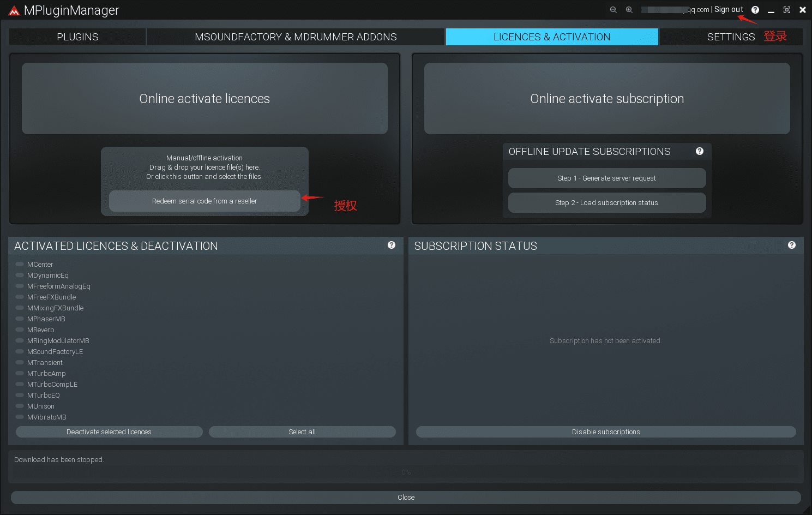812x515 pixels.
Task: Toggle the MVibratoMB licence selection
Action: [20, 417]
